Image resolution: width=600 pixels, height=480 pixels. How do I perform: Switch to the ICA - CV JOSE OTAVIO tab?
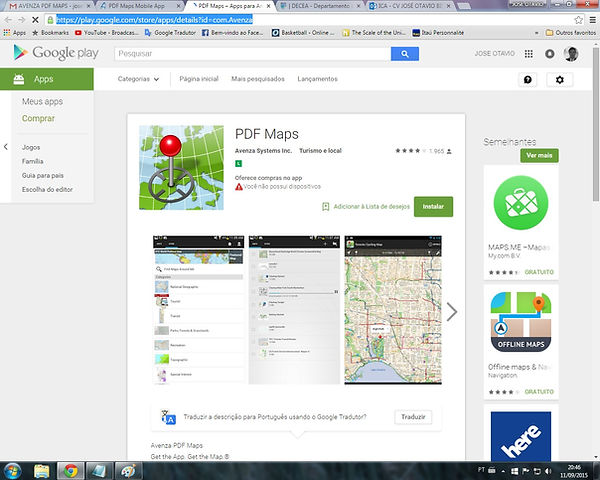click(409, 6)
